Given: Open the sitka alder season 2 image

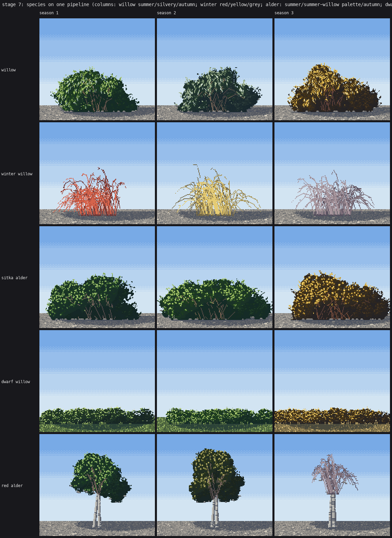Looking at the screenshot, I should [x=215, y=277].
